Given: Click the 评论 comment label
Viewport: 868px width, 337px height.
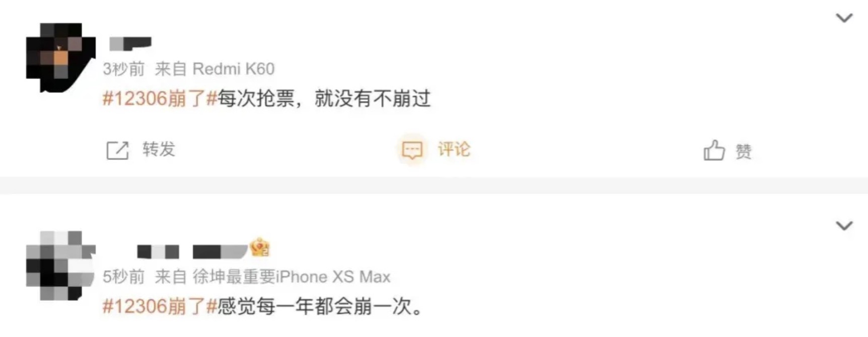Looking at the screenshot, I should (x=454, y=149).
